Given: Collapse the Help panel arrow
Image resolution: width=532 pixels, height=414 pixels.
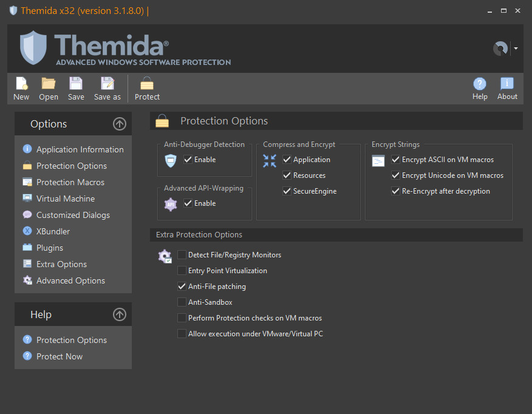Looking at the screenshot, I should 120,314.
